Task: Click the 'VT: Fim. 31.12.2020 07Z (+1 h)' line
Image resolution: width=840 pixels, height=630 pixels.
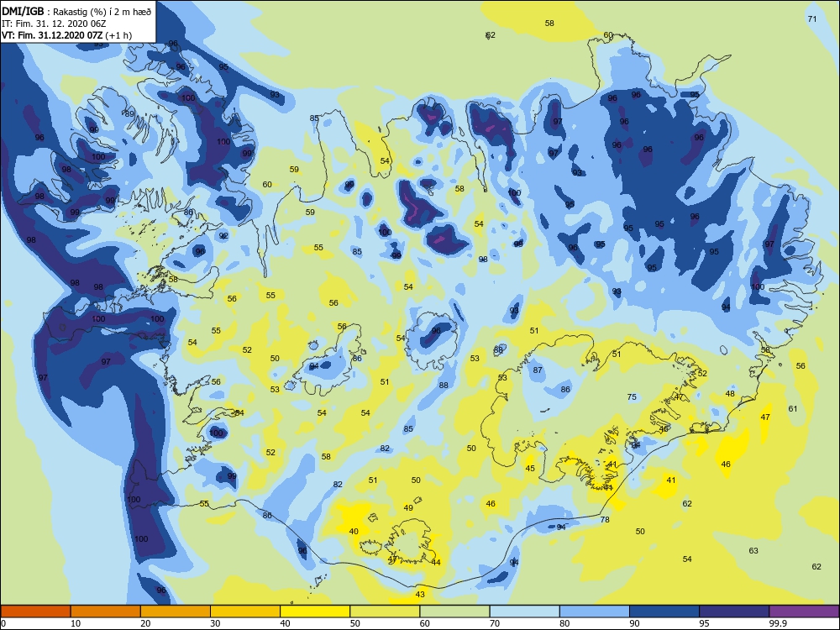Action: tap(66, 36)
